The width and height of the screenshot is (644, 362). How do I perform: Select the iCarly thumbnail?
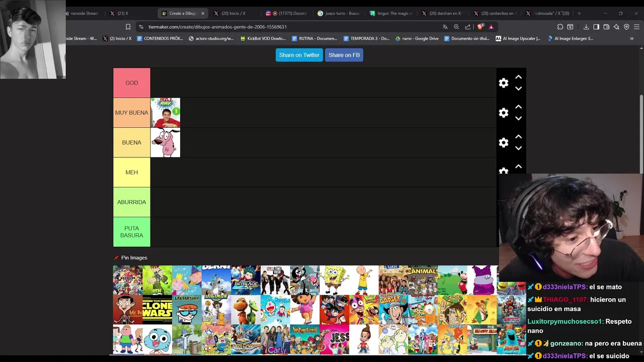pos(276,339)
